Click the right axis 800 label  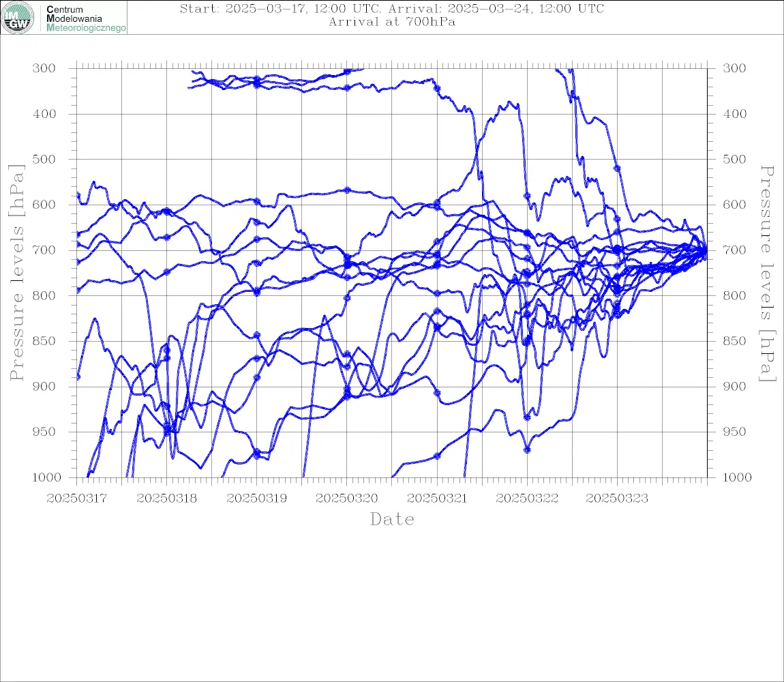tap(734, 295)
